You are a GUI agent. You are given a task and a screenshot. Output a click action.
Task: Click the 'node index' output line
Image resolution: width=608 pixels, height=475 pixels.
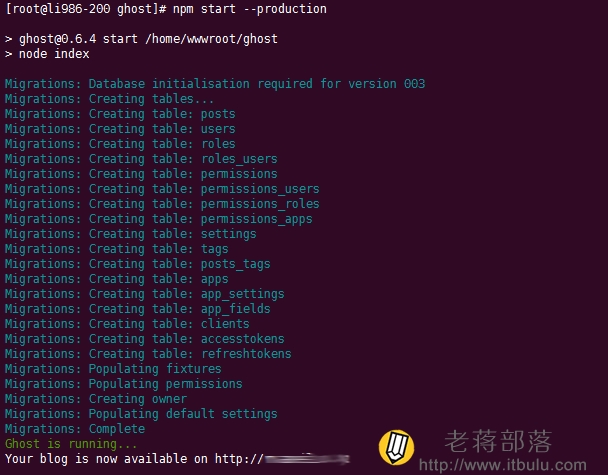click(x=47, y=54)
